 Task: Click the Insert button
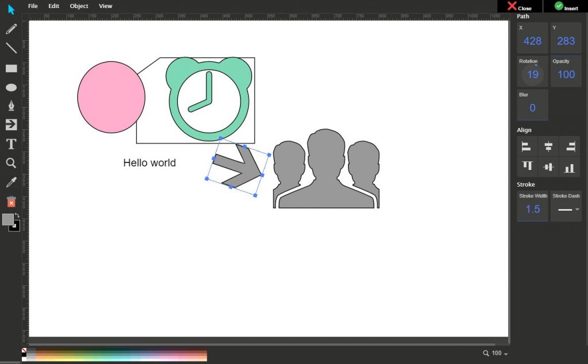point(566,6)
